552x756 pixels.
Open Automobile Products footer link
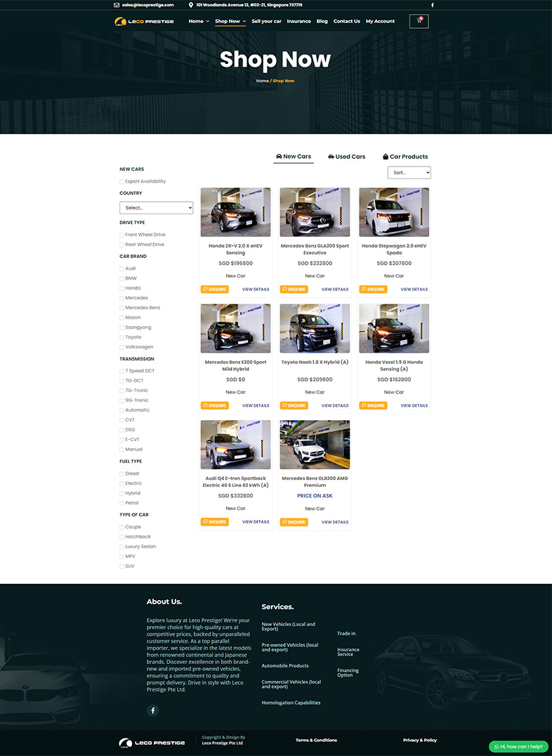tap(285, 666)
